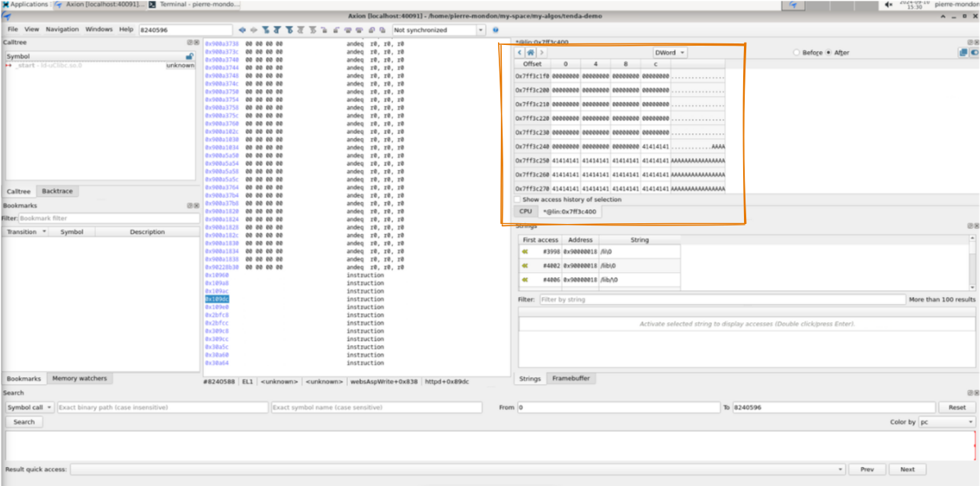Click the Filter by string input

click(723, 300)
